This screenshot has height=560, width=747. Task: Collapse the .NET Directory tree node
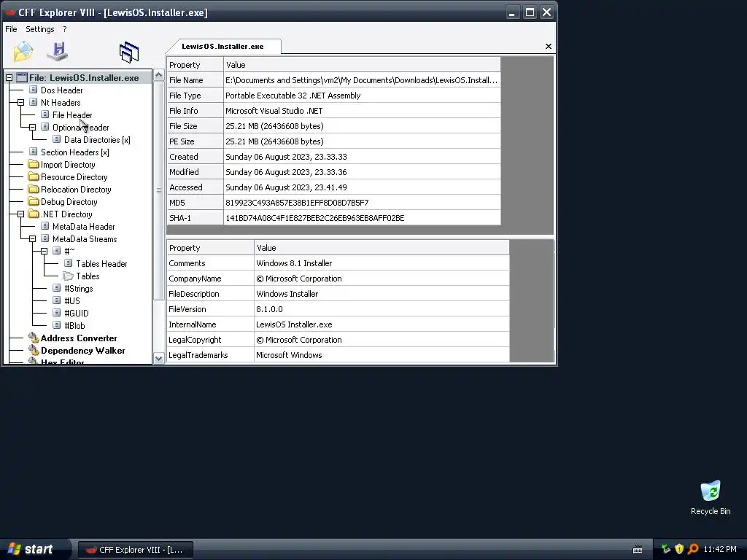pos(20,214)
